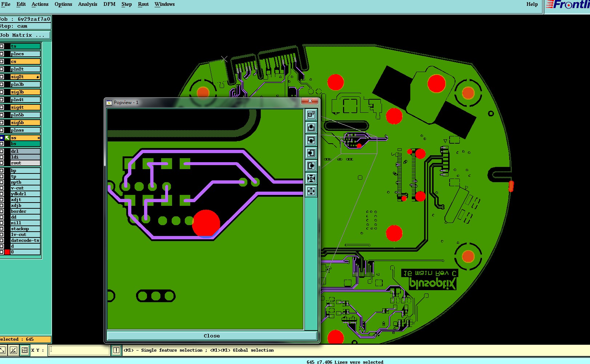The image size is (590, 364).
Task: Toggle the rout layer checkbox
Action: [2, 163]
